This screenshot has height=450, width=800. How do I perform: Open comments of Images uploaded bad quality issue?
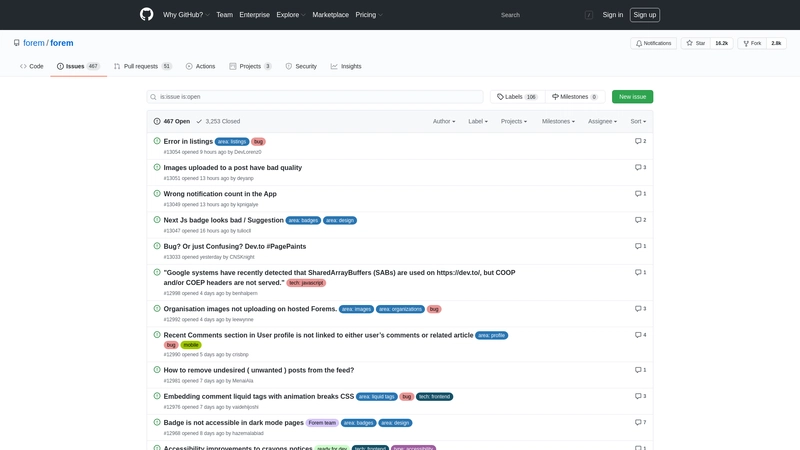coord(640,167)
